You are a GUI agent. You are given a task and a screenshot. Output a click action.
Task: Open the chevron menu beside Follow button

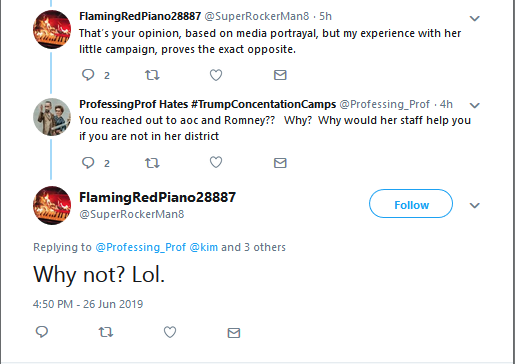coord(474,205)
